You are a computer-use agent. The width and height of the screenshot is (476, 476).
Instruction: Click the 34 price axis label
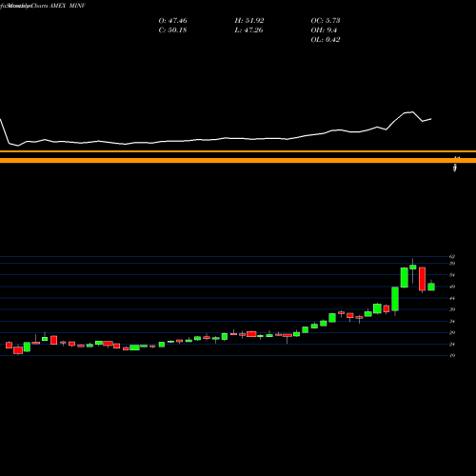tap(452, 321)
